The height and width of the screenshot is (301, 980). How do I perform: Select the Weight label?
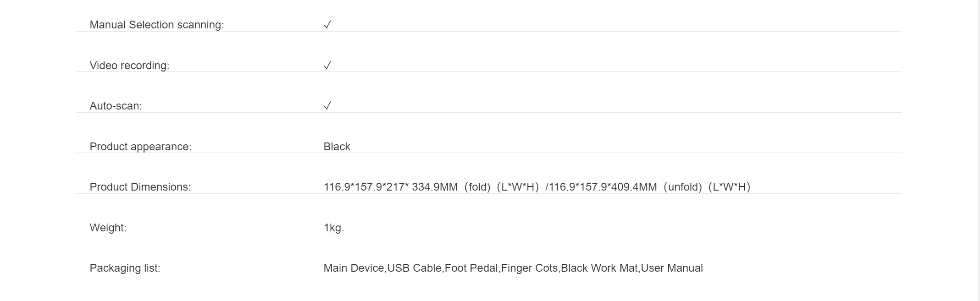click(x=108, y=228)
